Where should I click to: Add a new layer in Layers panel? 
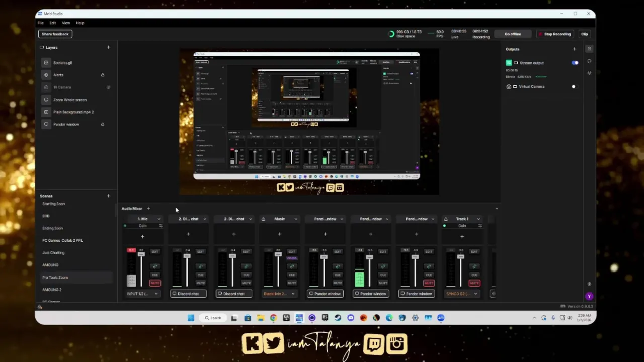108,47
